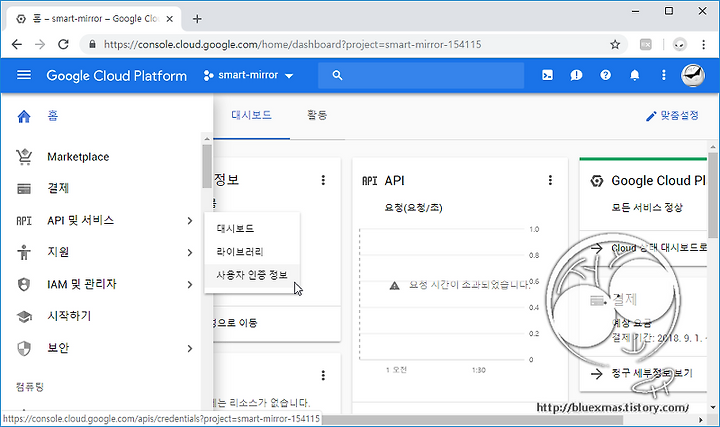The width and height of the screenshot is (720, 427).
Task: Open notifications bell icon
Action: (x=635, y=75)
